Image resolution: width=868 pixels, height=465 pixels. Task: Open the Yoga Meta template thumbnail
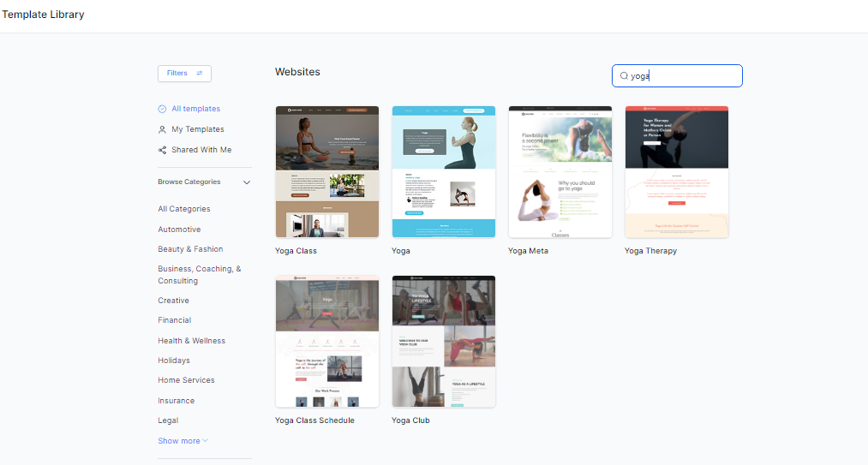click(x=560, y=172)
